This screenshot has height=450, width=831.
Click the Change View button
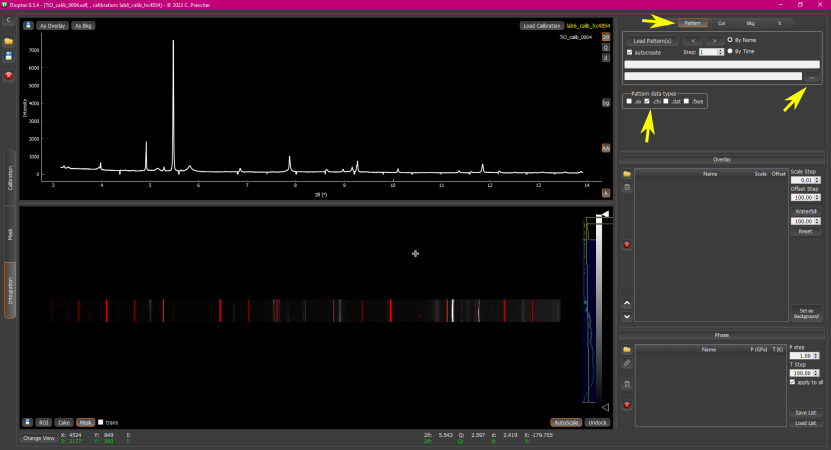(x=39, y=438)
